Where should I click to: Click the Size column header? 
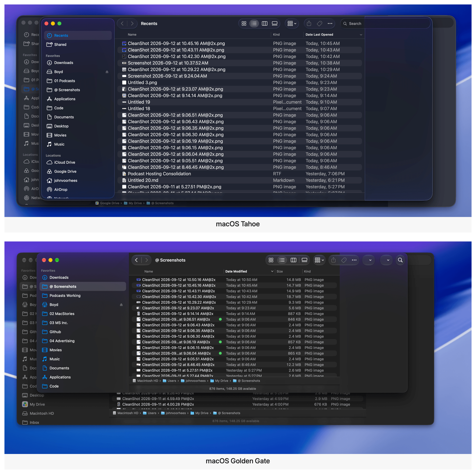(289, 271)
